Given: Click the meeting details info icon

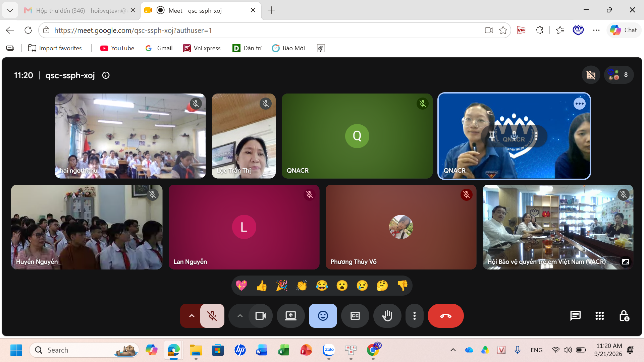Looking at the screenshot, I should pyautogui.click(x=106, y=75).
